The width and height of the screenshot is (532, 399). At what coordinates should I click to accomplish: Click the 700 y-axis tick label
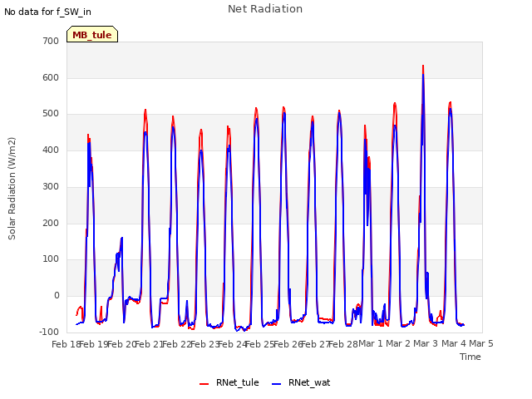pos(51,41)
